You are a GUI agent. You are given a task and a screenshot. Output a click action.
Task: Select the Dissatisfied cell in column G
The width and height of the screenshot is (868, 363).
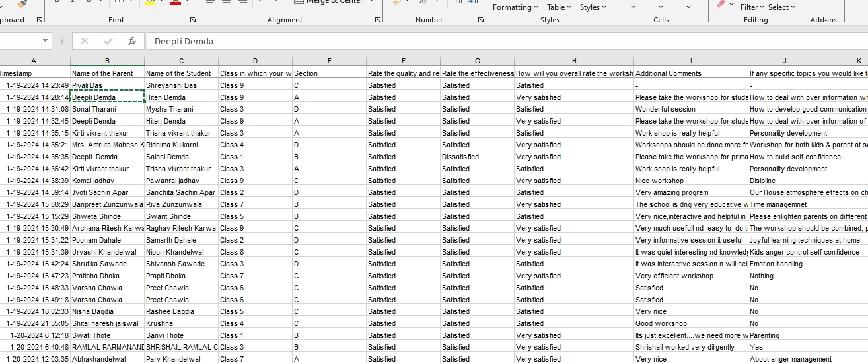[x=477, y=157]
